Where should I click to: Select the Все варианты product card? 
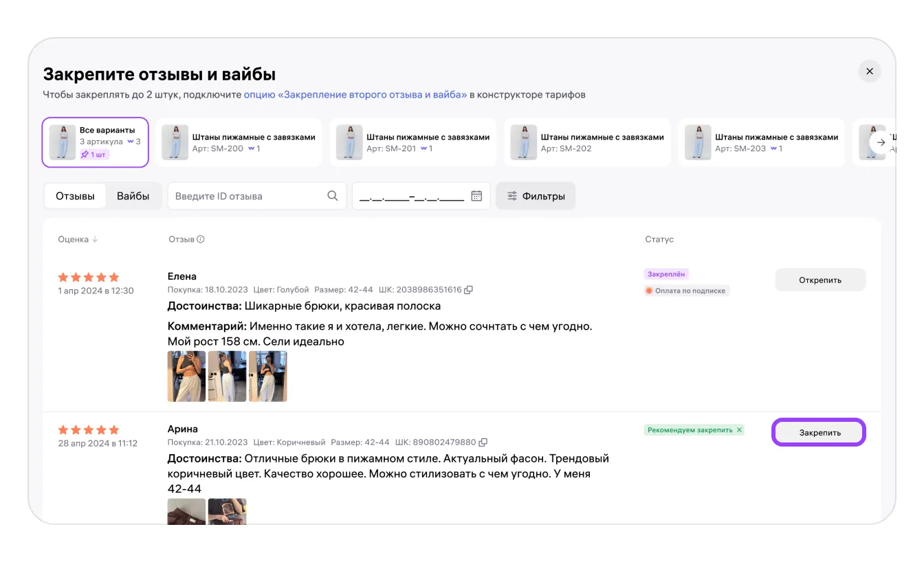[x=96, y=142]
